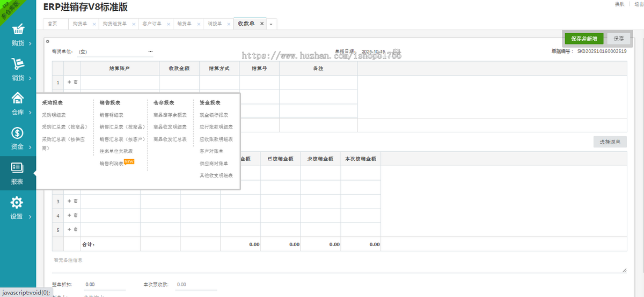
Task: Click the green 保存并新增 button
Action: [584, 39]
